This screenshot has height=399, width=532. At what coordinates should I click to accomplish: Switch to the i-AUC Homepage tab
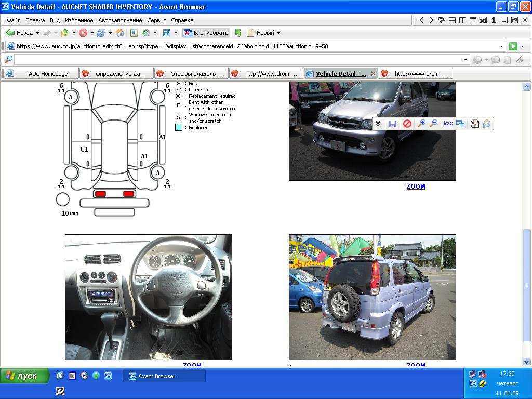click(42, 74)
